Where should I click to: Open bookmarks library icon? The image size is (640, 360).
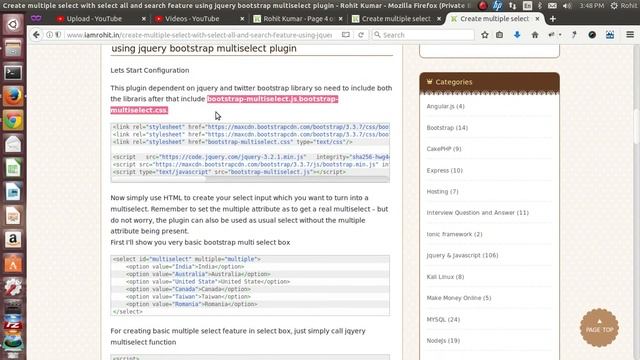click(x=500, y=35)
